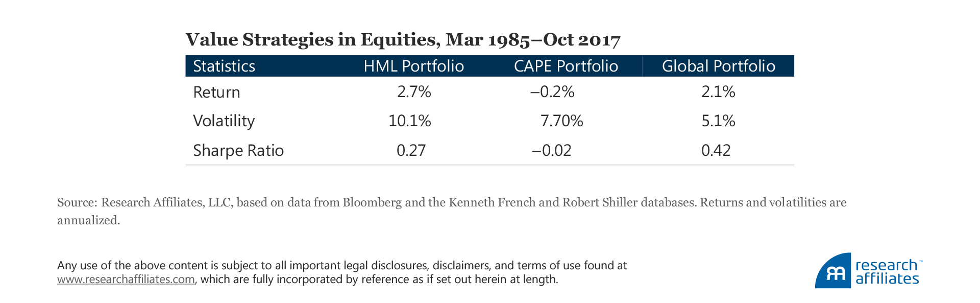The image size is (980, 303).
Task: Select the Global Portfolio column header
Action: tap(718, 66)
